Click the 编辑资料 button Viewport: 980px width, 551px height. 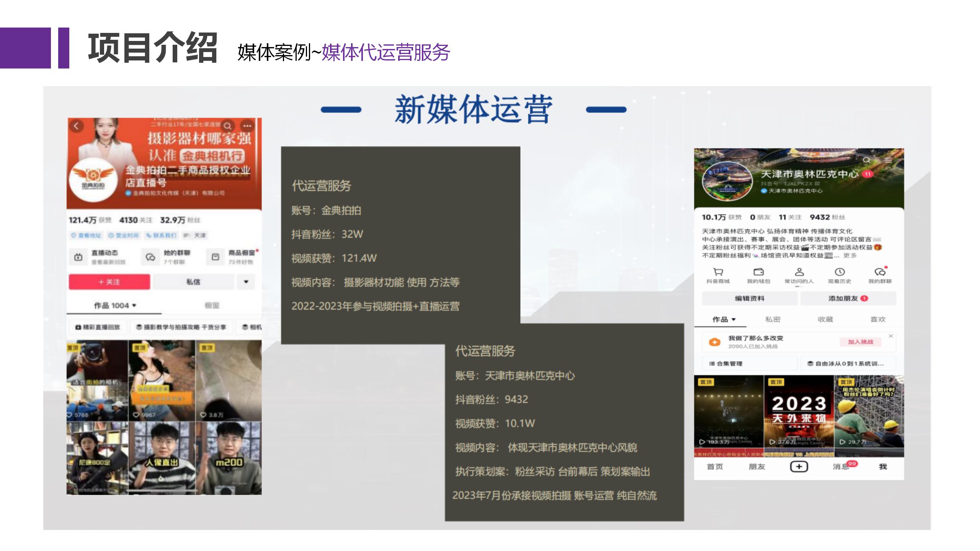coord(750,298)
